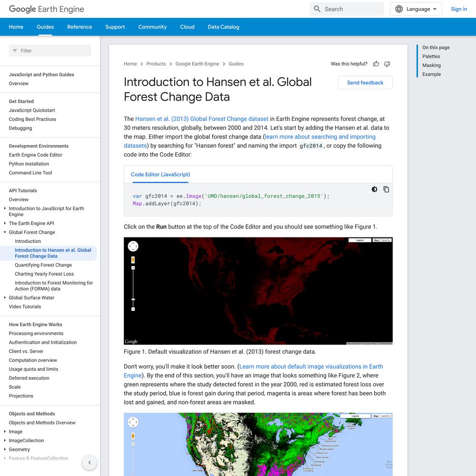This screenshot has height=476, width=476.
Task: Open the Hansen et al. (2013) dataset link
Action: tap(202, 119)
